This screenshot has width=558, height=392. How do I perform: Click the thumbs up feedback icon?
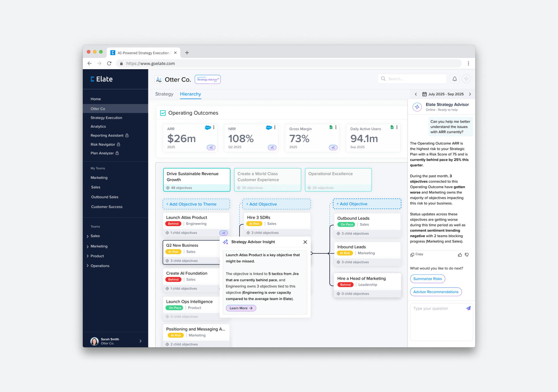460,255
